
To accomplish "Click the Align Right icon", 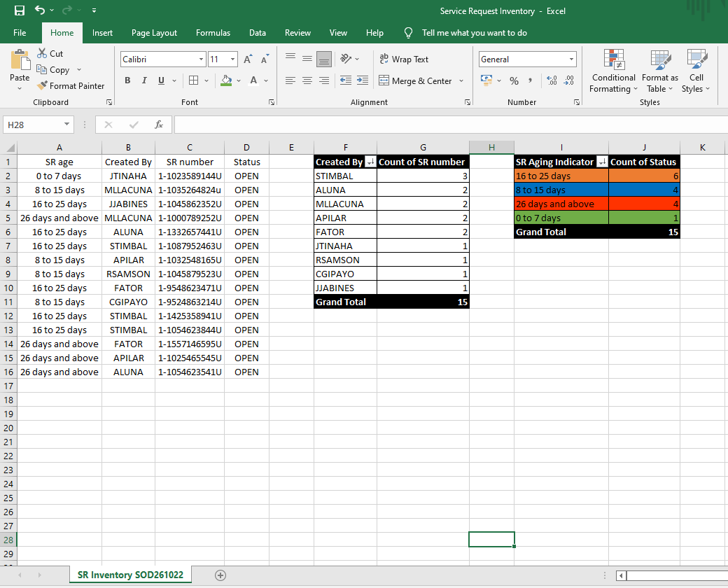I will (324, 80).
